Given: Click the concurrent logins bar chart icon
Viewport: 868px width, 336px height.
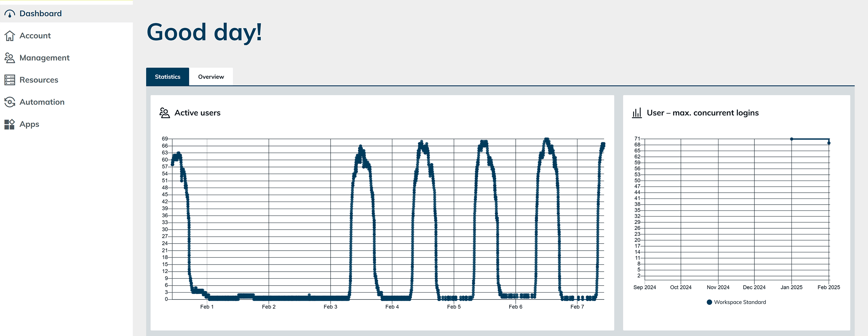Looking at the screenshot, I should tap(637, 113).
